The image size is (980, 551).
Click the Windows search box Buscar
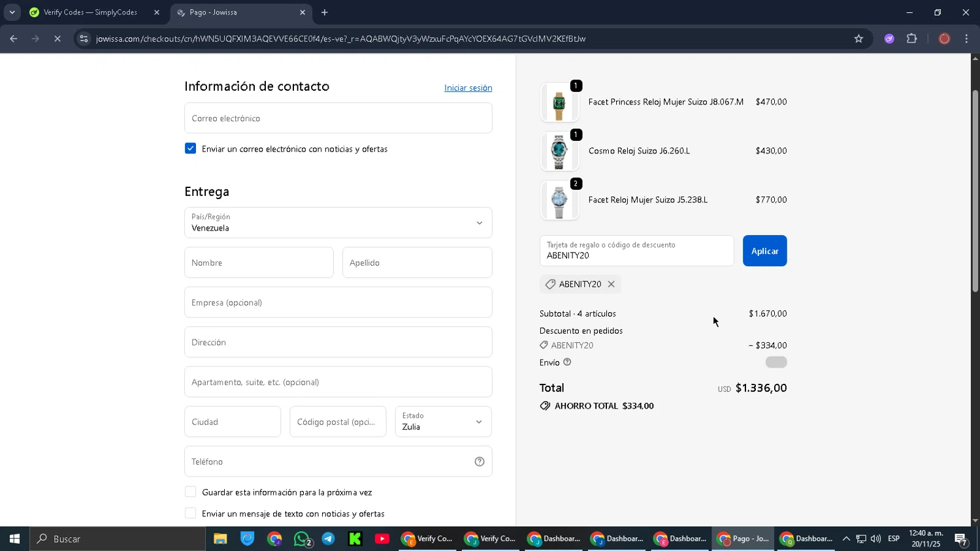[118, 539]
